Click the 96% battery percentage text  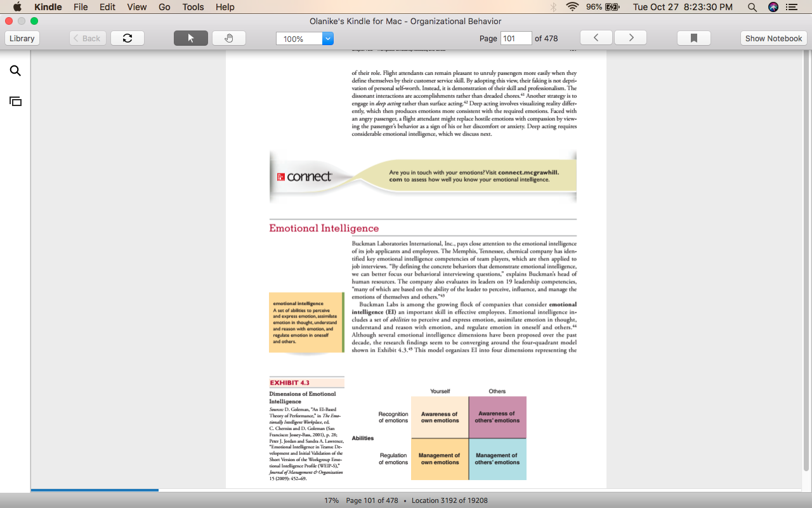pyautogui.click(x=594, y=7)
